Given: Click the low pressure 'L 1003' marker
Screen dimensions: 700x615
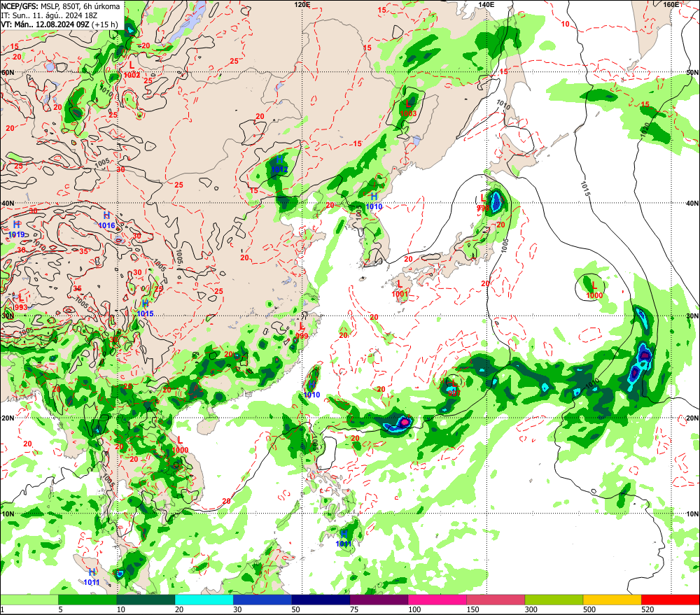Looking at the screenshot, I should [408, 109].
